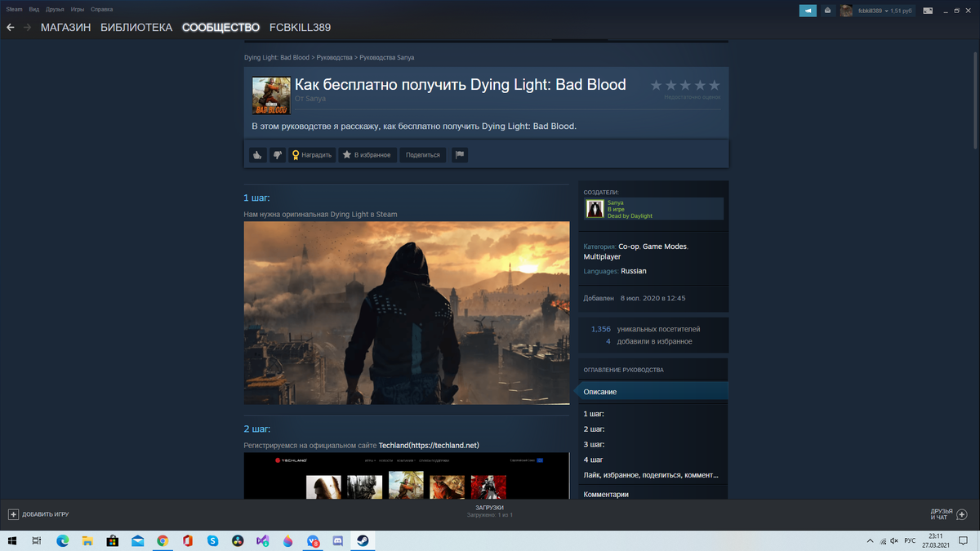
Task: Follow the Dying Light: Bad Blood breadcrumb
Action: (x=277, y=58)
